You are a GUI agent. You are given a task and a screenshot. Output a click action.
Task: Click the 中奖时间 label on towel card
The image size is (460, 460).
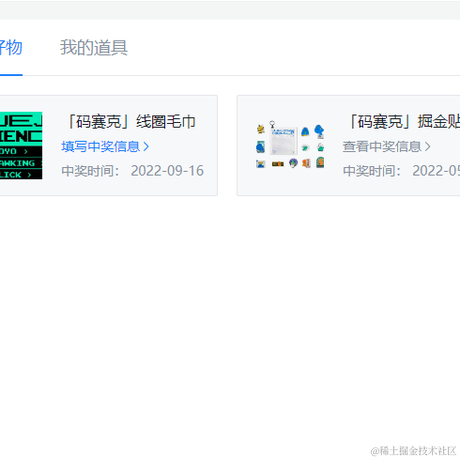tap(90, 171)
